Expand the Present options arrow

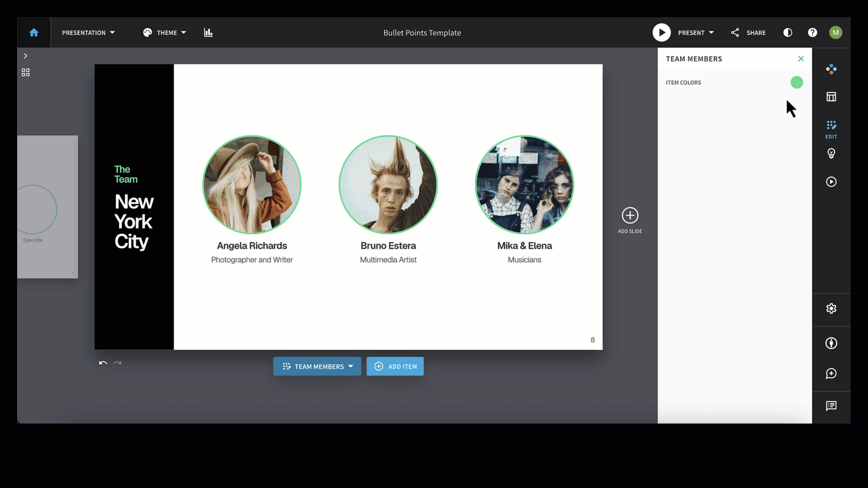point(711,33)
